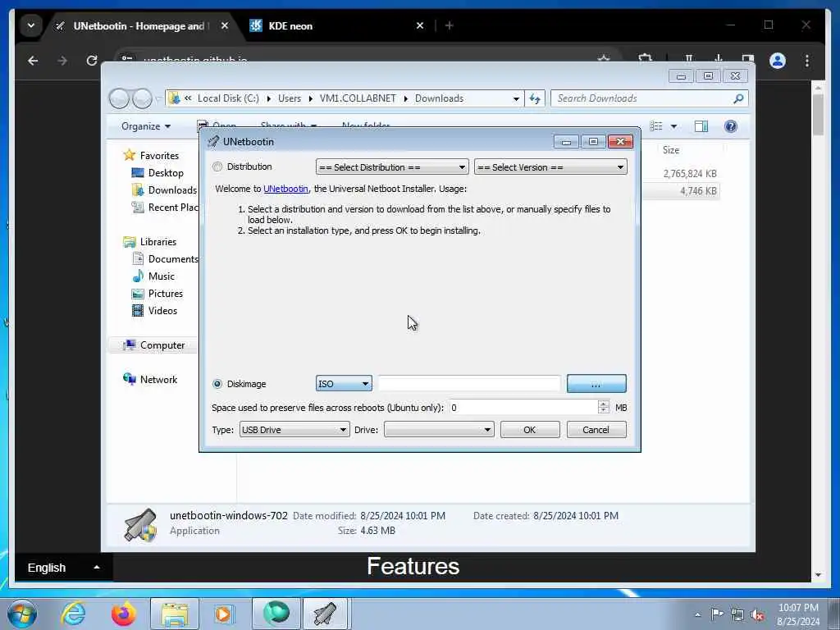Open the tab search dropdown in browser

coord(31,25)
